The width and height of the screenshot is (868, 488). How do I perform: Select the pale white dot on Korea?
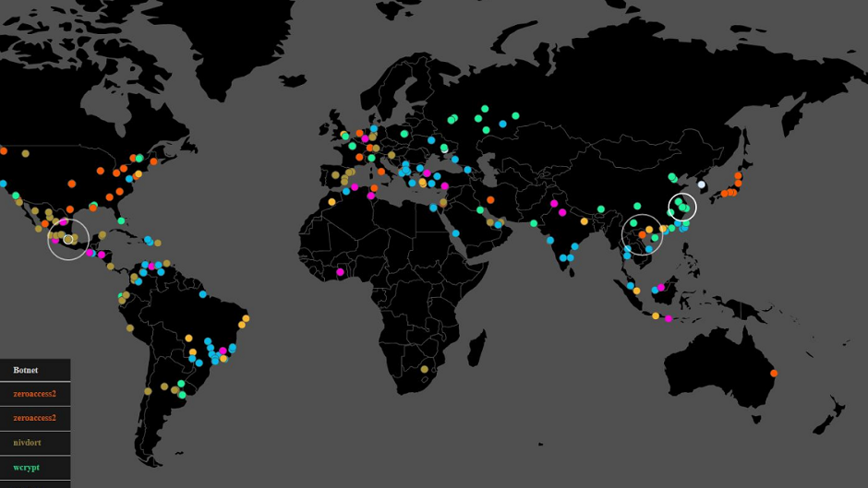click(x=701, y=184)
